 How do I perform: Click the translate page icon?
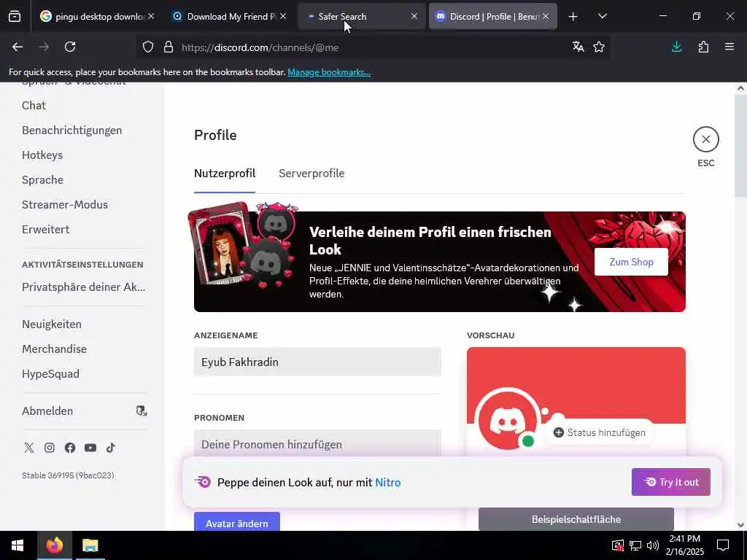click(578, 47)
